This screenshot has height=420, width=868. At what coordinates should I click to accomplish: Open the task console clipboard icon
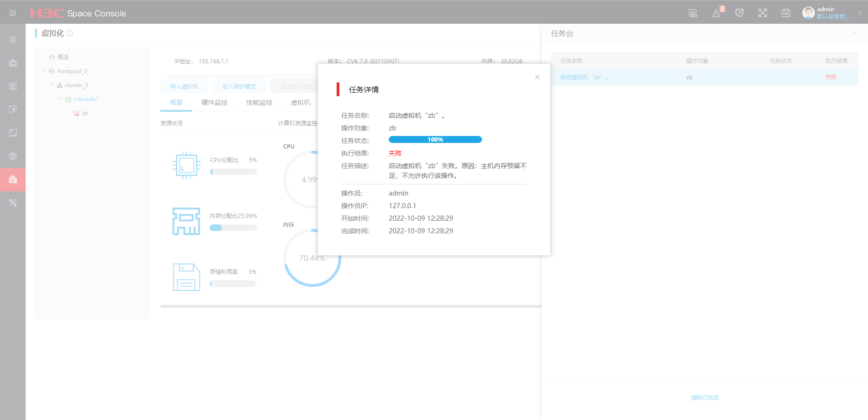786,13
